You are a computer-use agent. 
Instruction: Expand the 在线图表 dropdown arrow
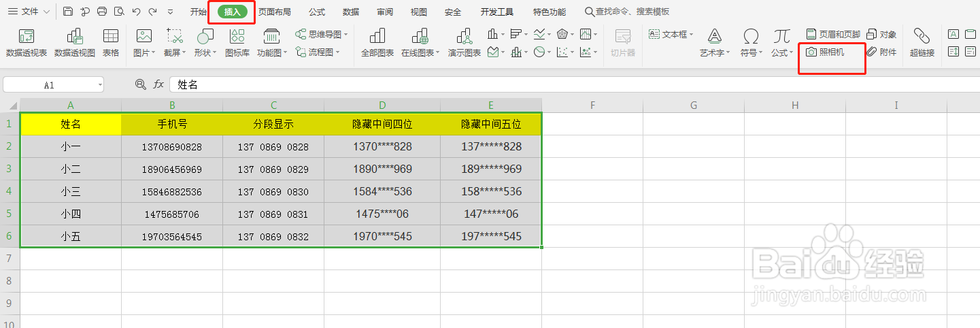[x=437, y=53]
